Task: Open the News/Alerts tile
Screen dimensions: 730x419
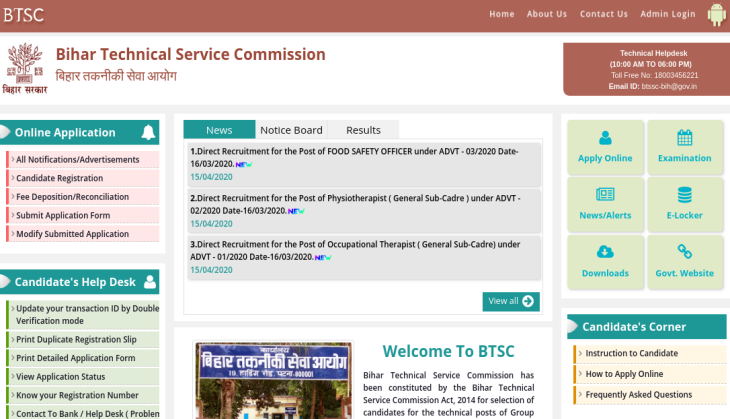Action: coord(605,205)
